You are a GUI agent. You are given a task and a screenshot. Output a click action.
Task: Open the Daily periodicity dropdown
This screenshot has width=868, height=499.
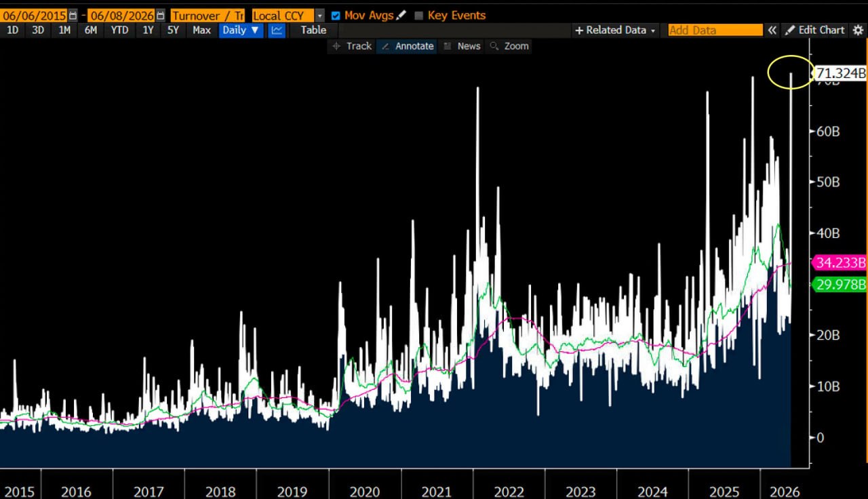(x=241, y=30)
